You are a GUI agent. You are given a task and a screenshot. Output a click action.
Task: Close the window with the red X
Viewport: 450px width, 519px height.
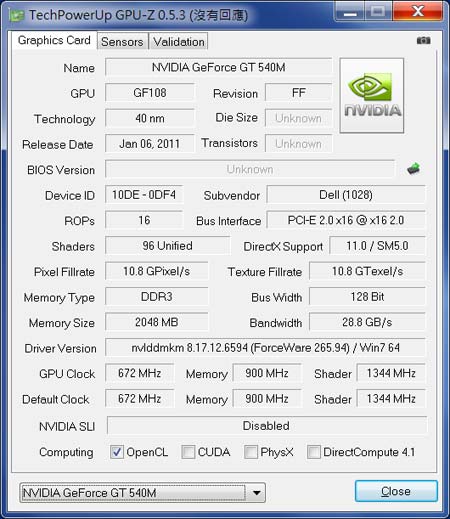pos(418,11)
